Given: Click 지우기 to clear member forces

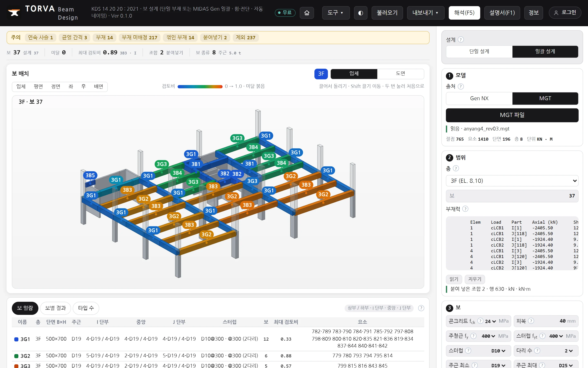Looking at the screenshot, I should [475, 279].
